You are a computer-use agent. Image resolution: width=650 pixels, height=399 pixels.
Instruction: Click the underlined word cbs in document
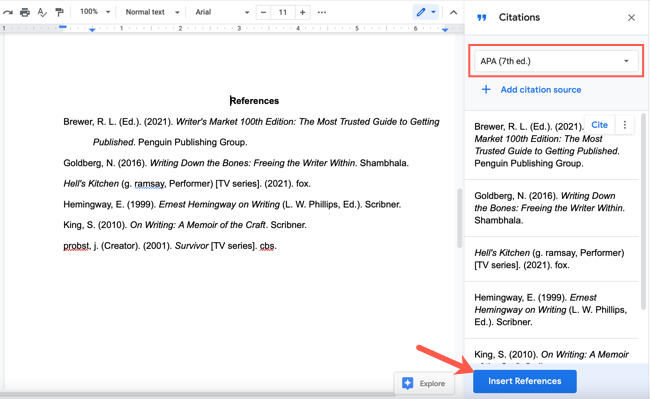(x=267, y=246)
